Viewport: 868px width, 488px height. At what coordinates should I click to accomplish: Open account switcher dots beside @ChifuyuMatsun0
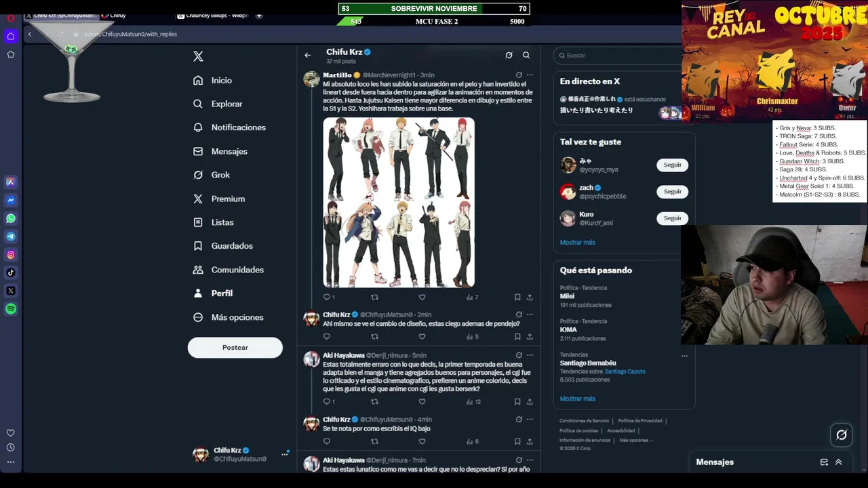[285, 454]
